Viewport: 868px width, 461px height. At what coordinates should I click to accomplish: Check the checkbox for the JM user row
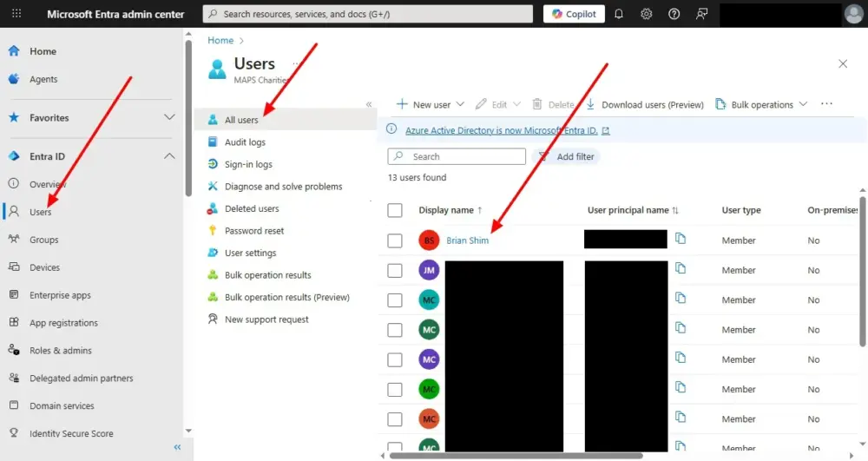(395, 270)
